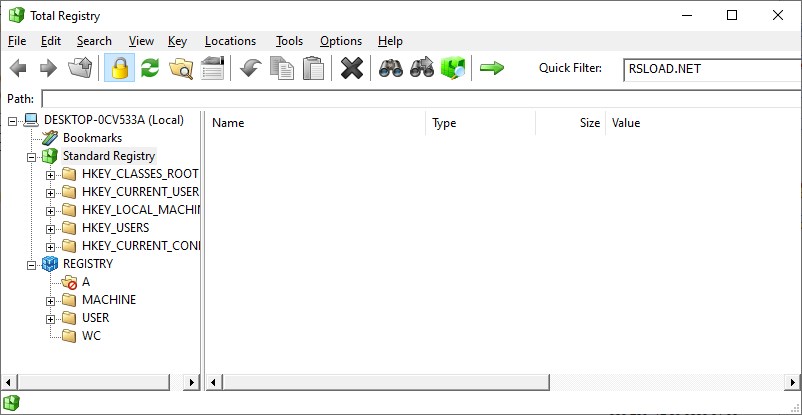Click the tree pane horizontal scrollbar thumb

coord(94,382)
